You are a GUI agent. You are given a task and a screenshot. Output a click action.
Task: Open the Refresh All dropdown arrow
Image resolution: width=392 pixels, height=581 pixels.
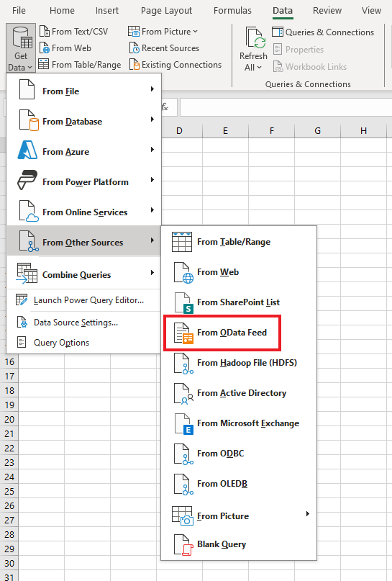[x=259, y=68]
